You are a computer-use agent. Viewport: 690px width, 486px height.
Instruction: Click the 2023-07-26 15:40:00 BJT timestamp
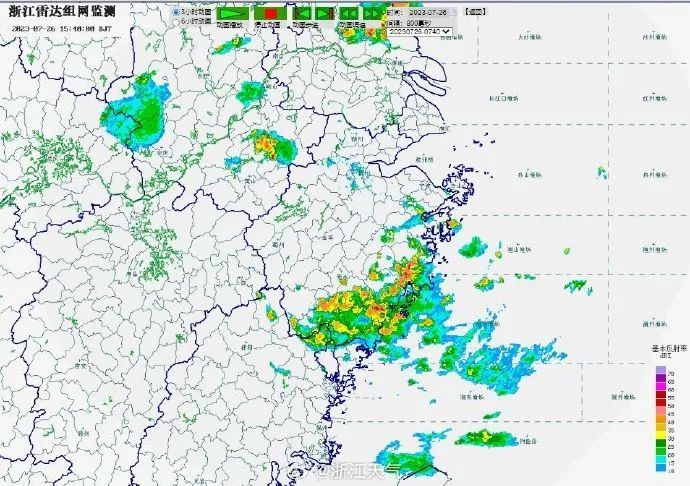pos(62,29)
